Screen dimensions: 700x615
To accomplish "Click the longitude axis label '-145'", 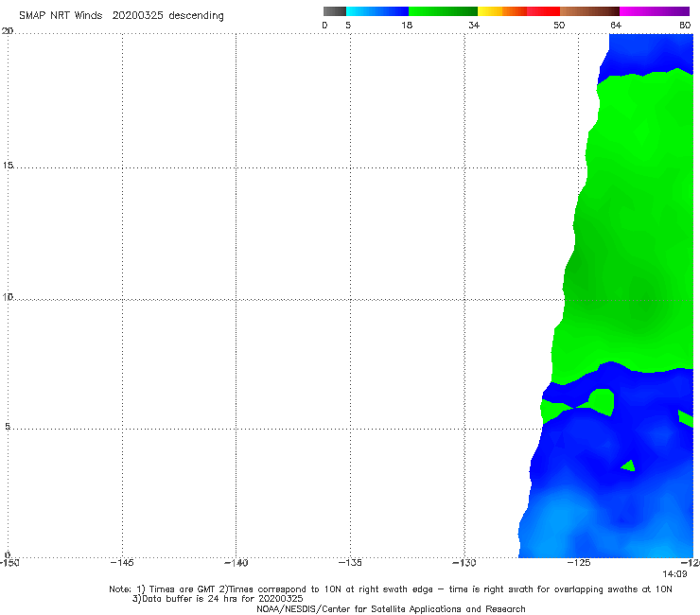I will tap(122, 563).
